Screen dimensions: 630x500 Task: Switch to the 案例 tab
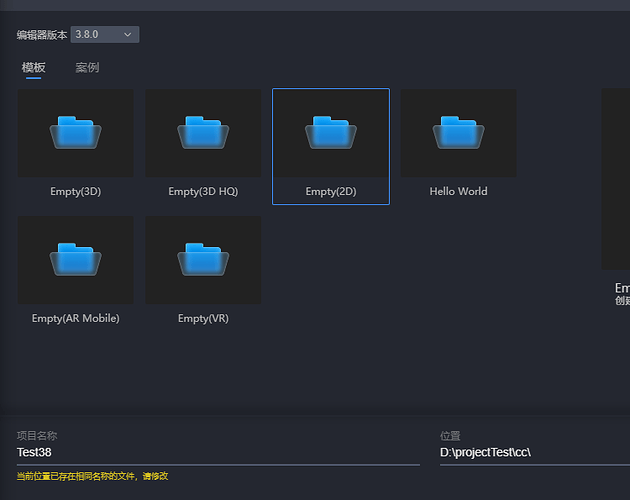tap(87, 68)
